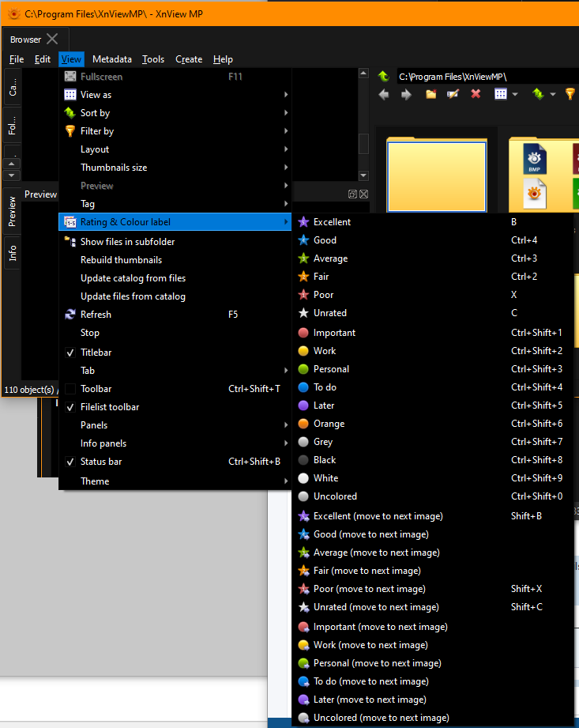The width and height of the screenshot is (579, 728).
Task: Click the blue Good star icon
Action: pyautogui.click(x=303, y=240)
